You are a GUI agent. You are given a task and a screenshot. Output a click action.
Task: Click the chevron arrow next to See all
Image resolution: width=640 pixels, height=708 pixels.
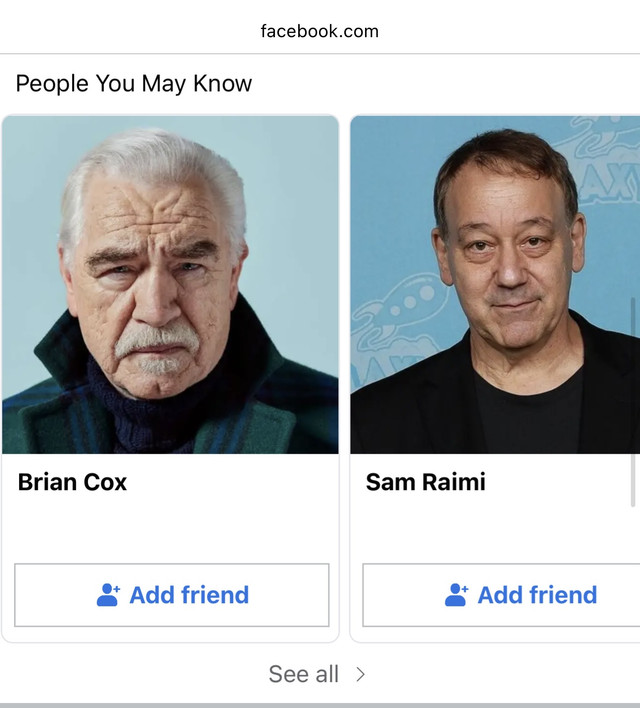361,674
